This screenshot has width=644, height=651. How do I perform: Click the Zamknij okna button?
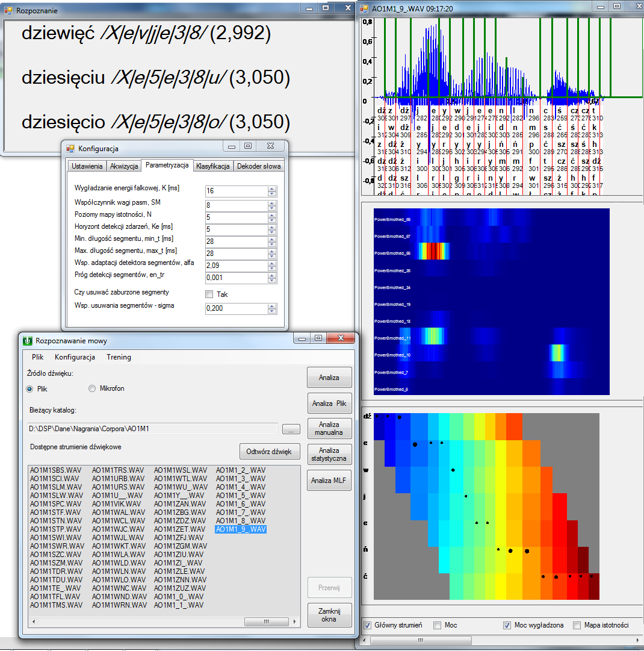point(329,615)
